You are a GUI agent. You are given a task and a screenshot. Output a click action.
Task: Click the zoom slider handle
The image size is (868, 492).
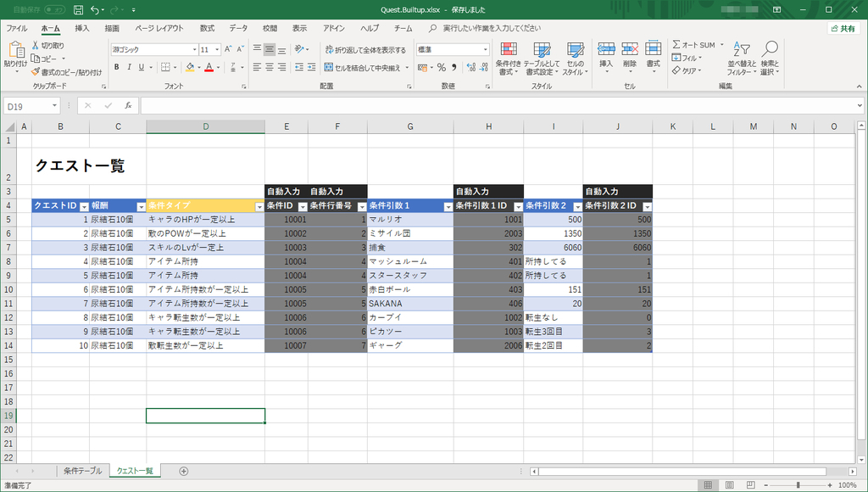coord(798,485)
